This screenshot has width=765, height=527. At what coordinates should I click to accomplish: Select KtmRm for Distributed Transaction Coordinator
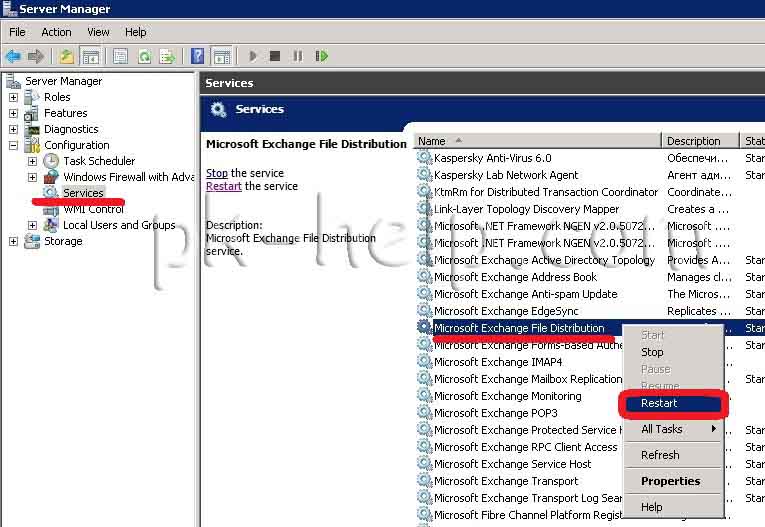pyautogui.click(x=545, y=192)
